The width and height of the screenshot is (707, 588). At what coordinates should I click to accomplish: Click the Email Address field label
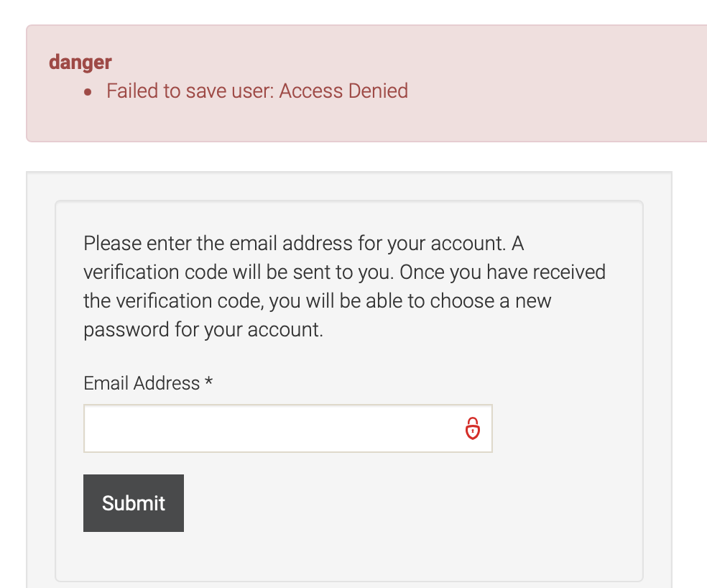[x=142, y=383]
